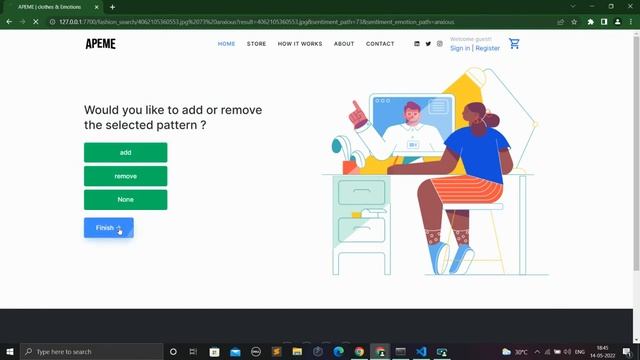
Task: Choose the green add button
Action: [126, 152]
